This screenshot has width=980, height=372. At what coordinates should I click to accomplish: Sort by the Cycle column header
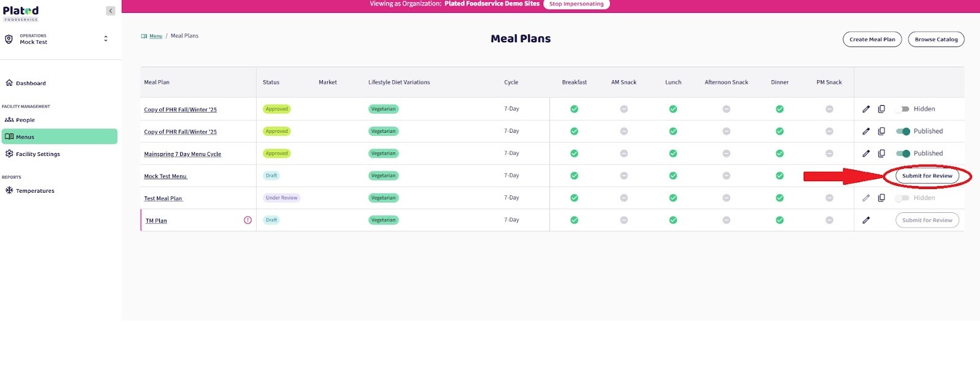click(x=511, y=82)
